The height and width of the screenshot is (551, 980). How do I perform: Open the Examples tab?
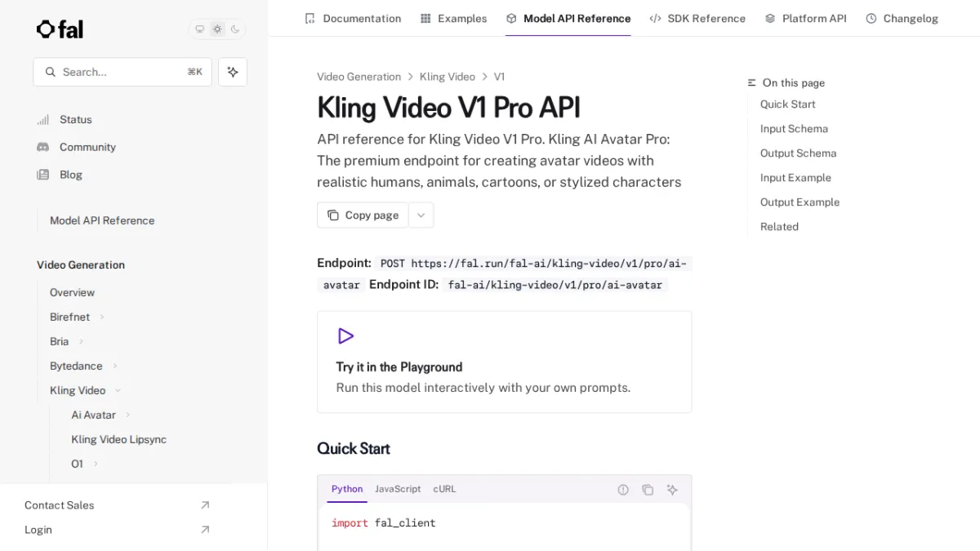(x=453, y=18)
